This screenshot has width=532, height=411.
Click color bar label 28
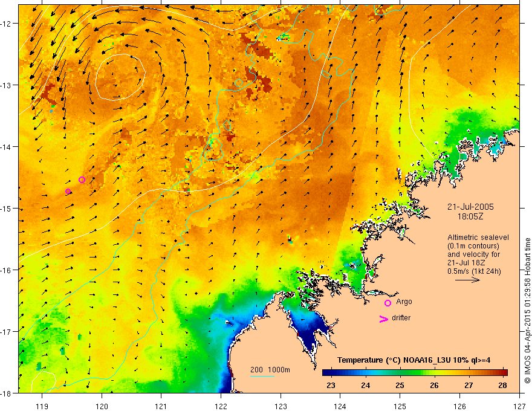click(503, 385)
